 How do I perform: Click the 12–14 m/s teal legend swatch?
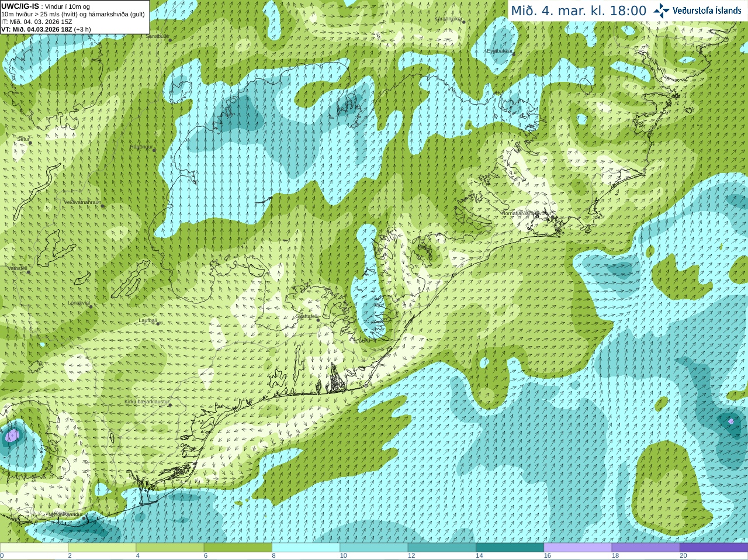click(441, 548)
